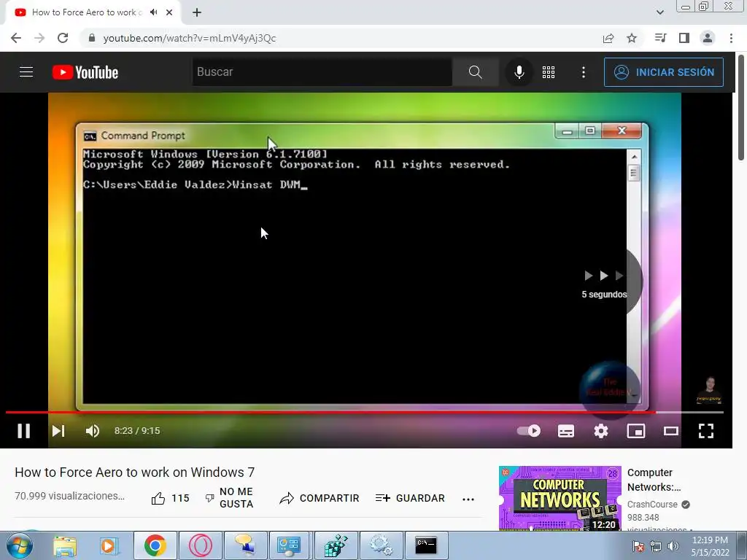Enter fullscreen mode
Image resolution: width=747 pixels, height=560 pixels.
click(706, 431)
